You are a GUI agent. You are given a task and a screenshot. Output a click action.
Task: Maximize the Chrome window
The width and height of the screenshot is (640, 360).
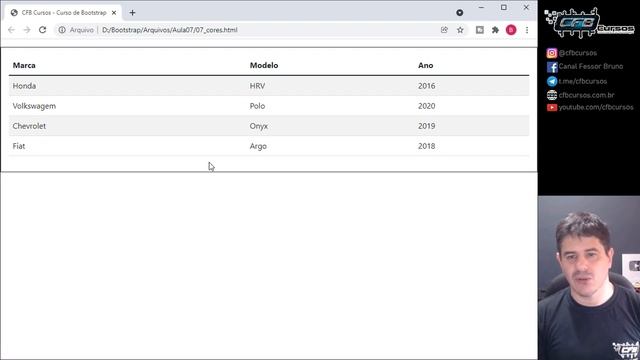(x=504, y=7)
